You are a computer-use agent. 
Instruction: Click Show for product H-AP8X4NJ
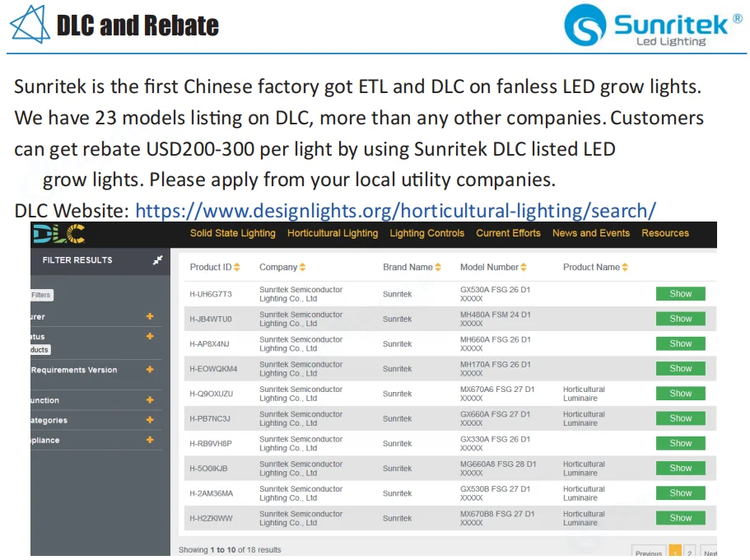[680, 343]
